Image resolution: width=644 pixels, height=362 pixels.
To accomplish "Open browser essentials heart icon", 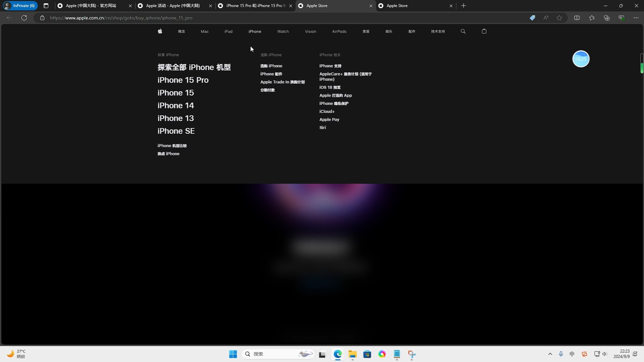I will [x=621, y=18].
